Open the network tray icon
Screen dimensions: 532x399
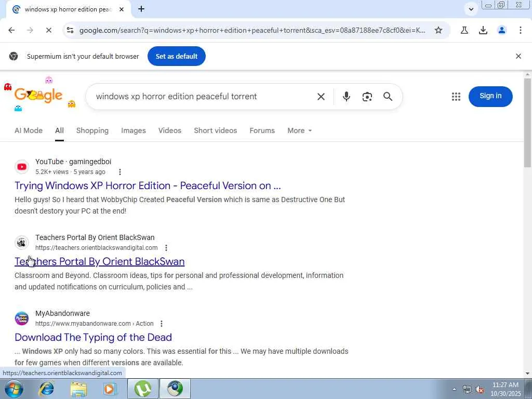467,390
